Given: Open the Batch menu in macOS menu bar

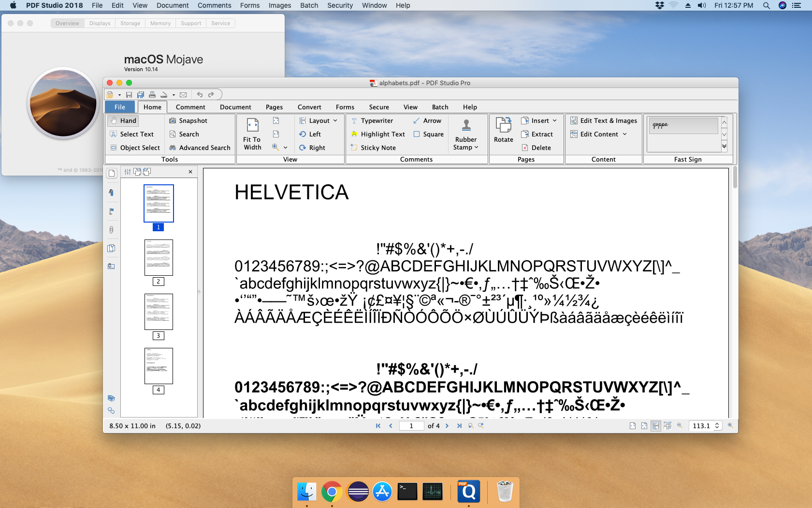Looking at the screenshot, I should [x=309, y=5].
